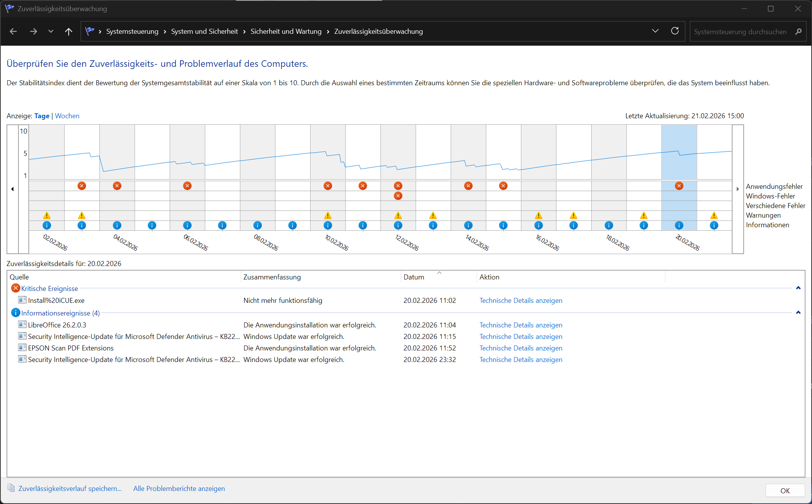812x504 pixels.
Task: Open recent locations dropdown arrow
Action: (x=51, y=31)
